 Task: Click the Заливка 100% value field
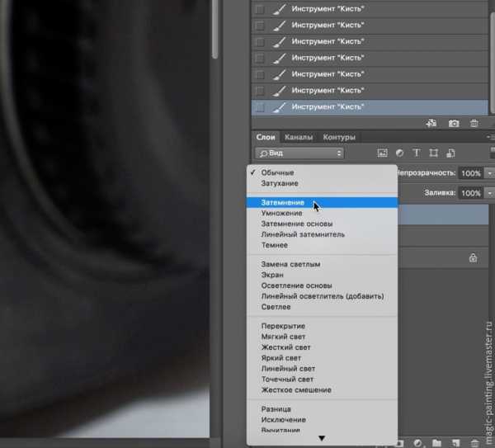pyautogui.click(x=471, y=193)
